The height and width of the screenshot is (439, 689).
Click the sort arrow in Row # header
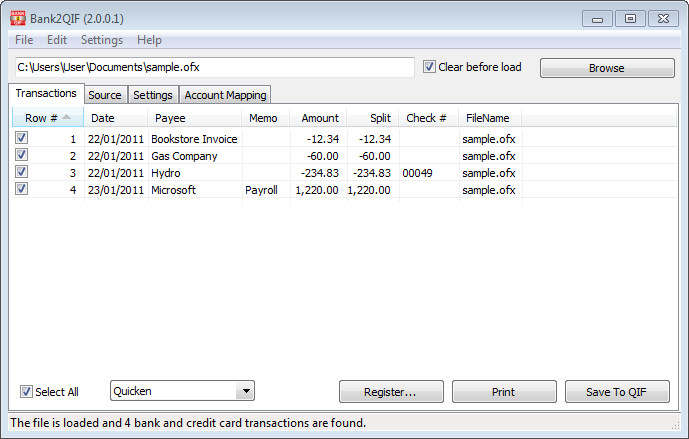(66, 117)
